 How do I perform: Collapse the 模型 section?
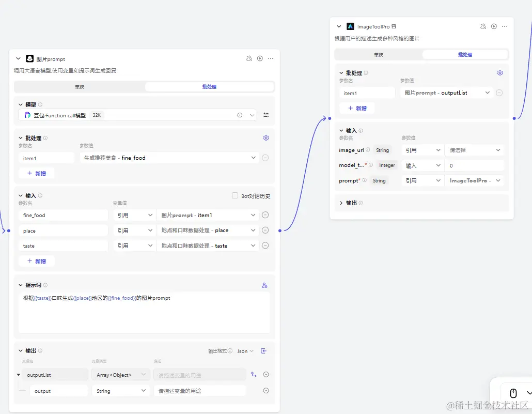(21, 104)
